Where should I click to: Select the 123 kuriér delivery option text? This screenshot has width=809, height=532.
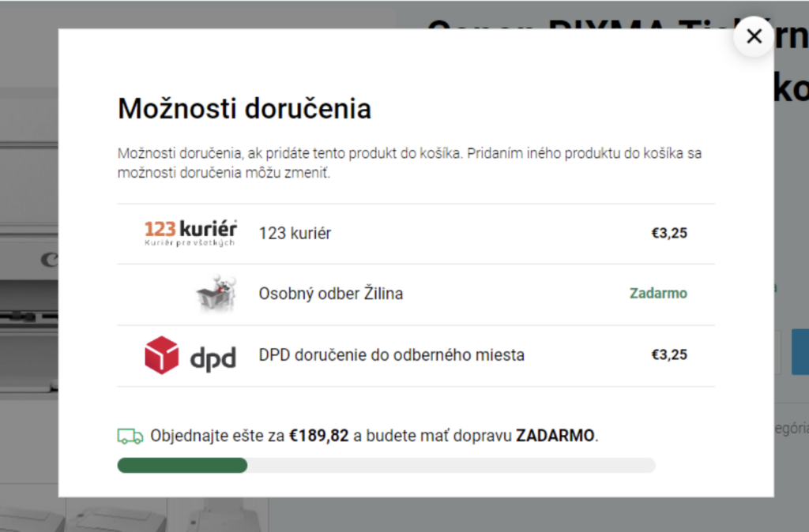click(x=295, y=233)
